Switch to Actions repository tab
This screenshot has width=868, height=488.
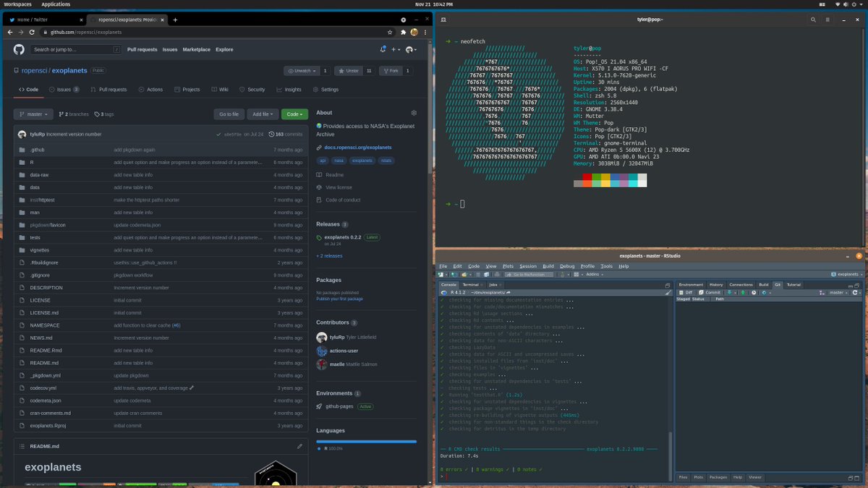(x=151, y=90)
